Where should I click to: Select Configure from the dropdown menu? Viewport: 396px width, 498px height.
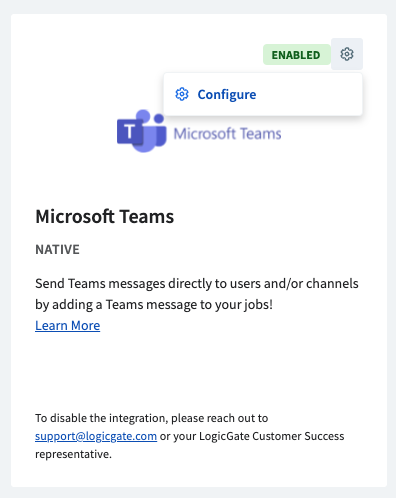pyautogui.click(x=263, y=94)
